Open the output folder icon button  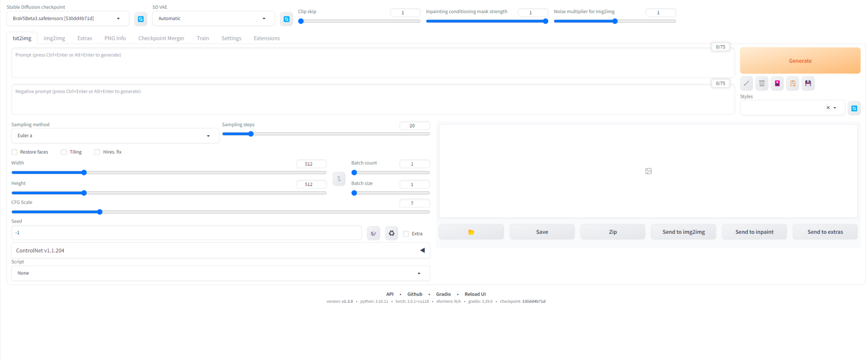pyautogui.click(x=471, y=232)
